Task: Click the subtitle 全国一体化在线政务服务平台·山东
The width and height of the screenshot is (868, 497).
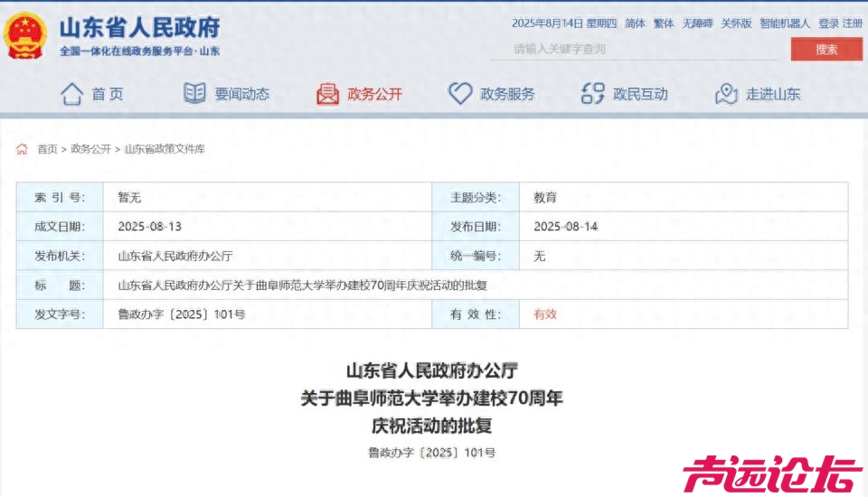Action: coord(140,51)
